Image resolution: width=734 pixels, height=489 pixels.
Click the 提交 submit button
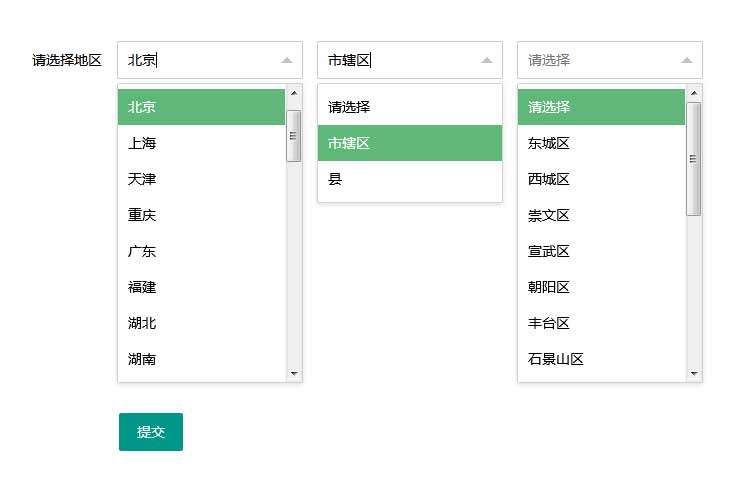pos(150,432)
